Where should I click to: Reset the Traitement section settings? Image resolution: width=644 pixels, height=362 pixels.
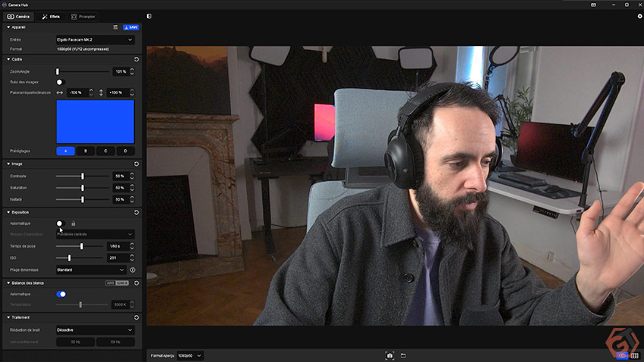136,317
